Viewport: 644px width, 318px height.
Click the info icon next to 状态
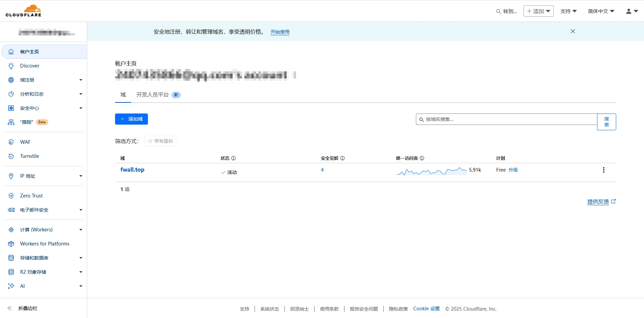coord(233,158)
